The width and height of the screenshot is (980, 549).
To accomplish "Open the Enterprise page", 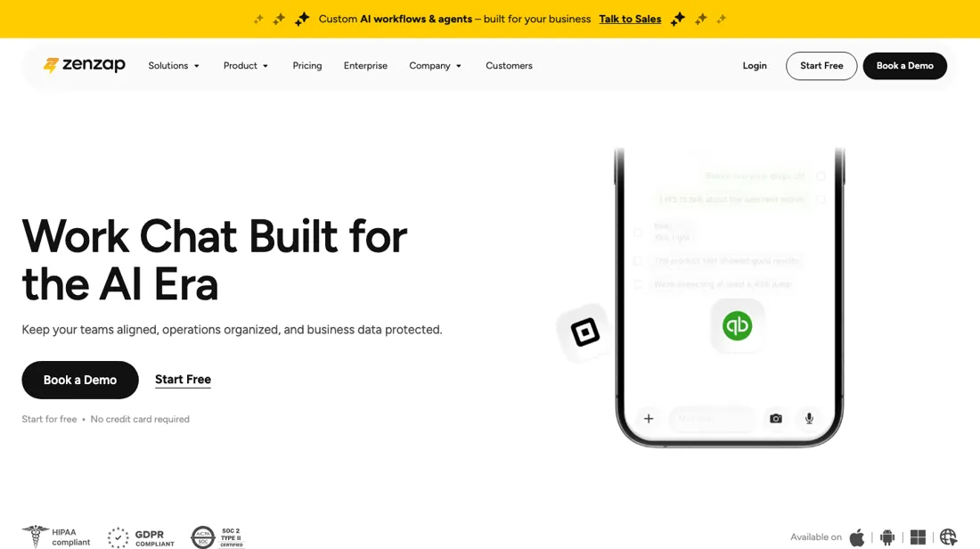I will click(x=365, y=66).
